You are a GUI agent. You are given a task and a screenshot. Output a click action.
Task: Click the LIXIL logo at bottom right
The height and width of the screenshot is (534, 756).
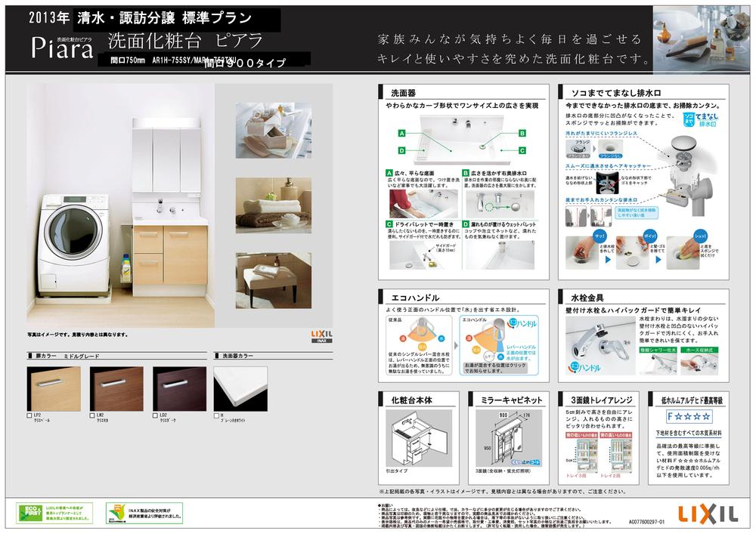(x=707, y=513)
